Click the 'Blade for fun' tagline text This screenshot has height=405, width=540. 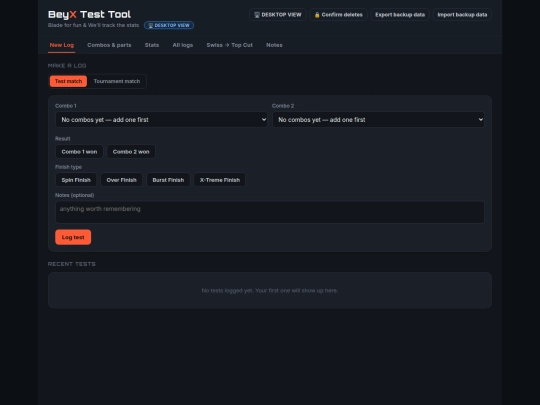pos(93,25)
